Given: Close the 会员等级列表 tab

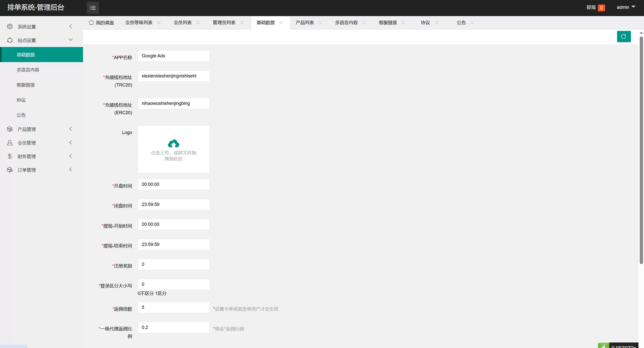Looking at the screenshot, I should (x=159, y=23).
